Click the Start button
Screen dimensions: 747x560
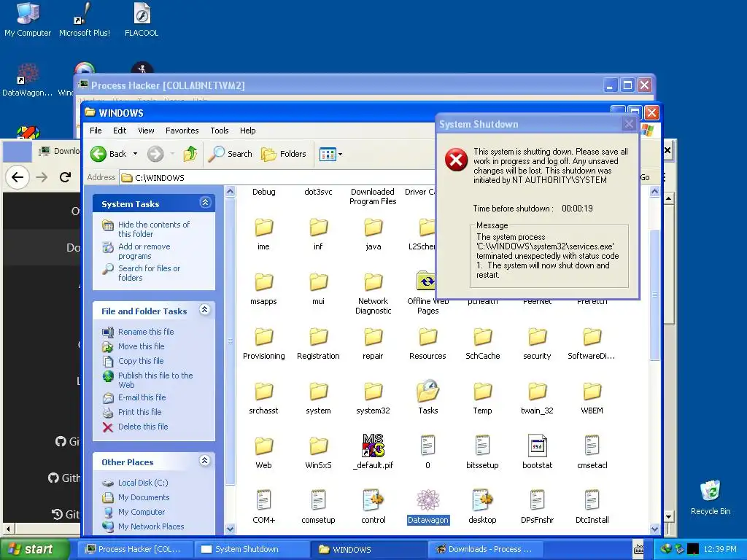[34, 549]
